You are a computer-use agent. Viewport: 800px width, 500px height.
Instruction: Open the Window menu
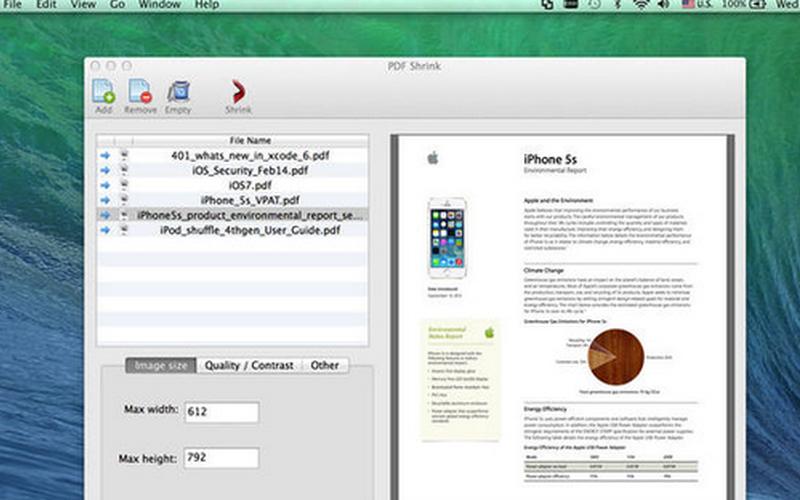[160, 5]
